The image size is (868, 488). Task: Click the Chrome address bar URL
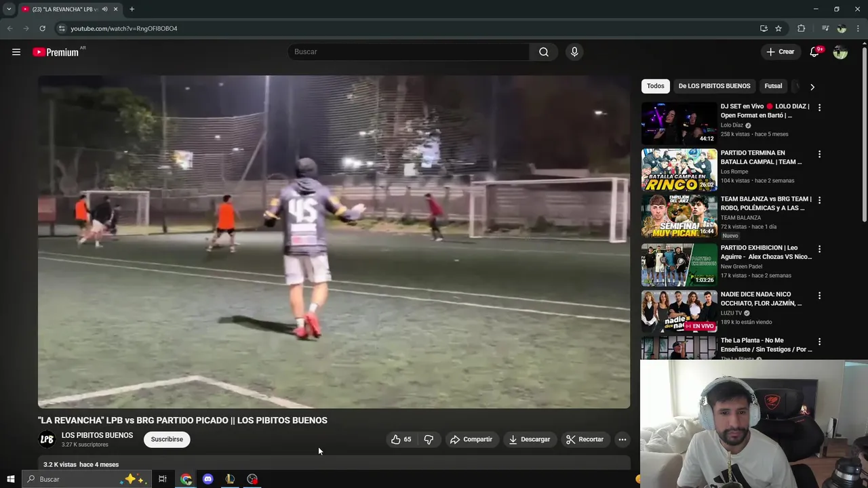point(124,28)
